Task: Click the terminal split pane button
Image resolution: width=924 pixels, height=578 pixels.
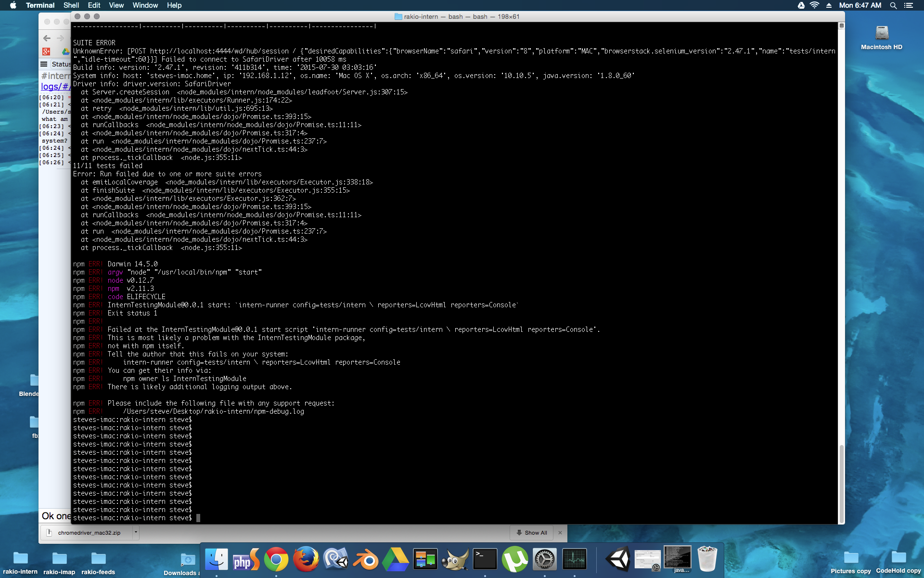Action: point(842,26)
